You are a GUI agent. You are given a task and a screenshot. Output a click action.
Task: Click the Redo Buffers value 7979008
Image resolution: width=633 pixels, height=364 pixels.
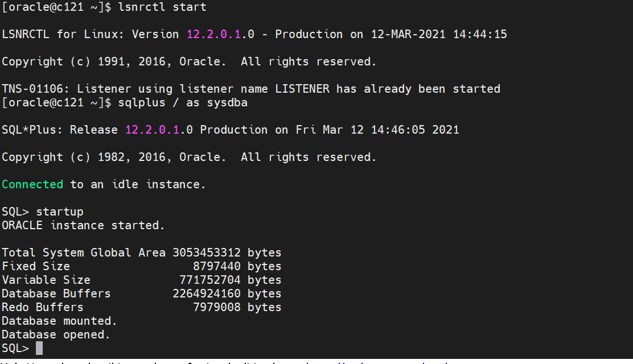point(217,307)
